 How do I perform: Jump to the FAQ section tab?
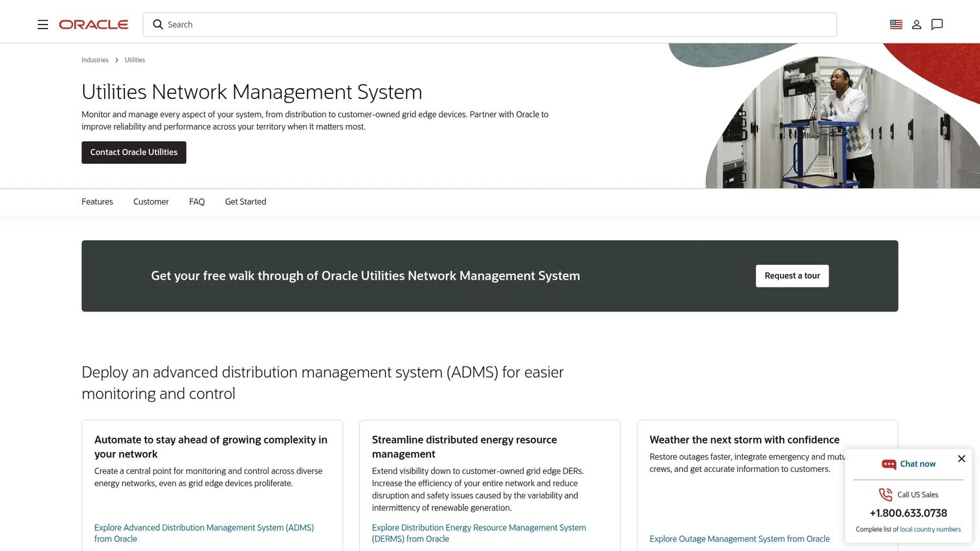197,202
